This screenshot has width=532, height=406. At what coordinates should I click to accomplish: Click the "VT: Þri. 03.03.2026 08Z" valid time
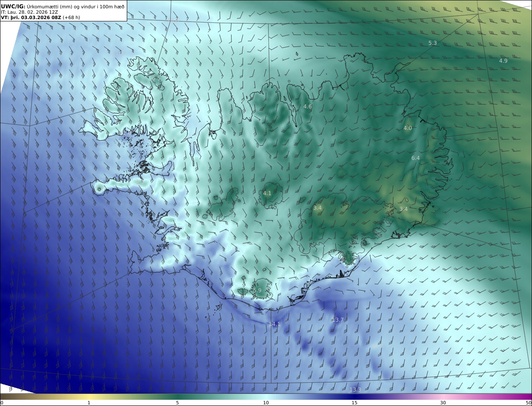coord(31,17)
